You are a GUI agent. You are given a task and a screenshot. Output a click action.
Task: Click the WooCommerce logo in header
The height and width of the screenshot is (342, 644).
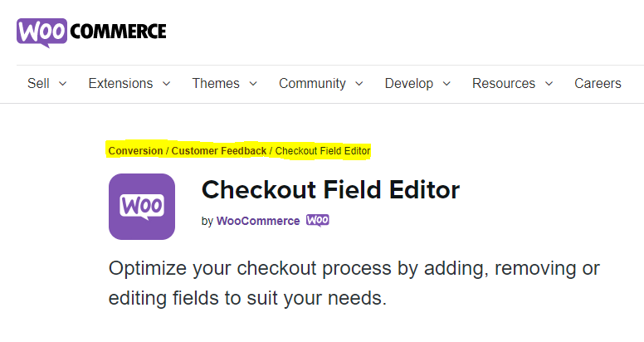coord(91,32)
